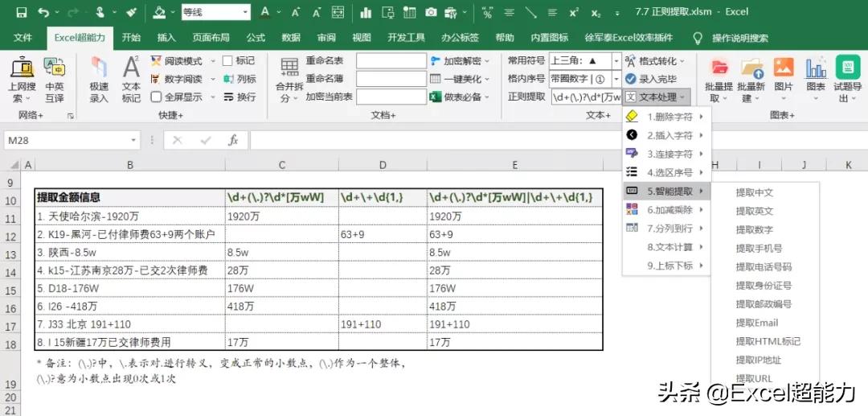Open the 文件 tab
This screenshot has height=416, width=868.
point(23,38)
